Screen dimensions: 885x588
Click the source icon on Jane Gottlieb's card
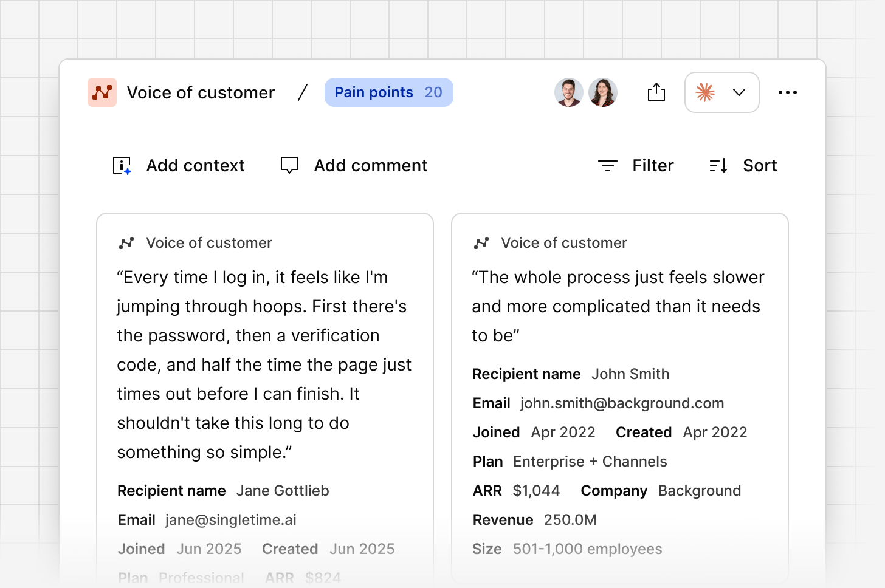pyautogui.click(x=126, y=243)
